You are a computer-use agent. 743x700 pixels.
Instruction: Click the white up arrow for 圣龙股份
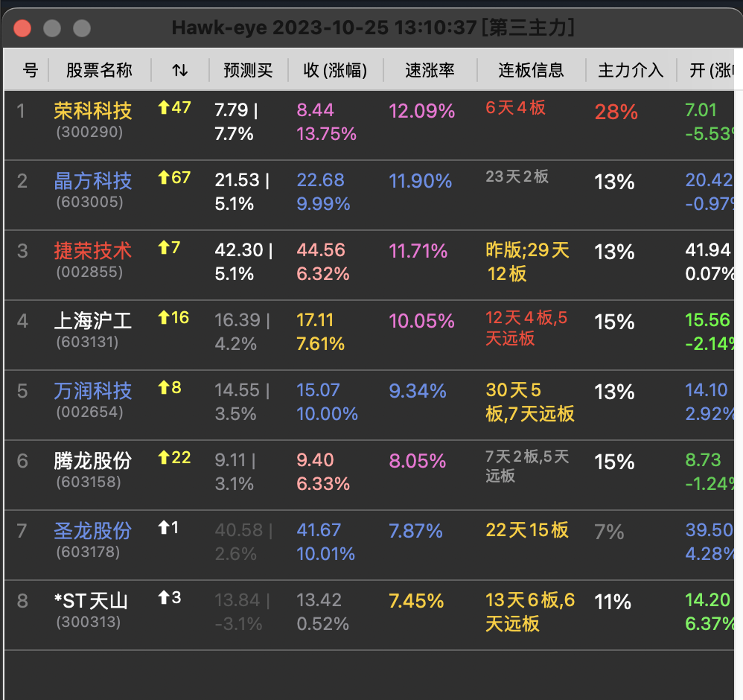tap(164, 528)
